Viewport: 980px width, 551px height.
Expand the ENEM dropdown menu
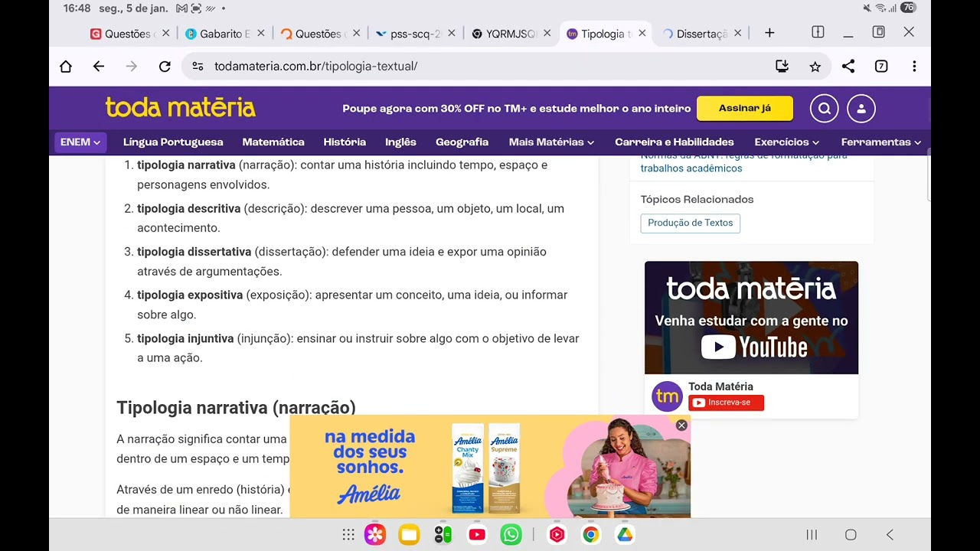coord(80,142)
